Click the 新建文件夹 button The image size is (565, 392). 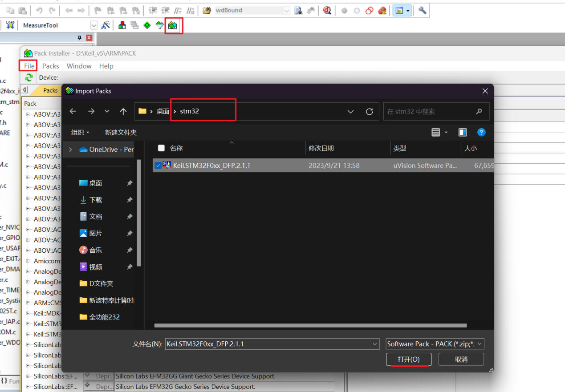point(121,132)
